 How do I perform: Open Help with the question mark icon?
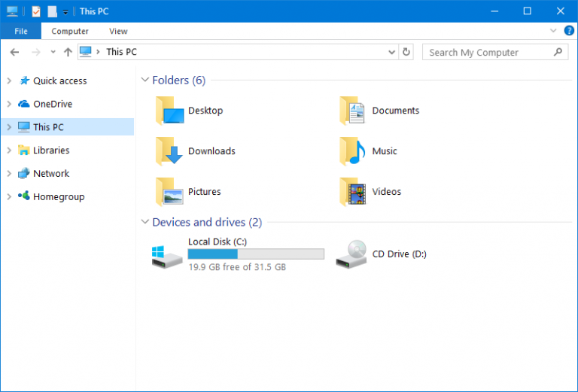(x=569, y=31)
